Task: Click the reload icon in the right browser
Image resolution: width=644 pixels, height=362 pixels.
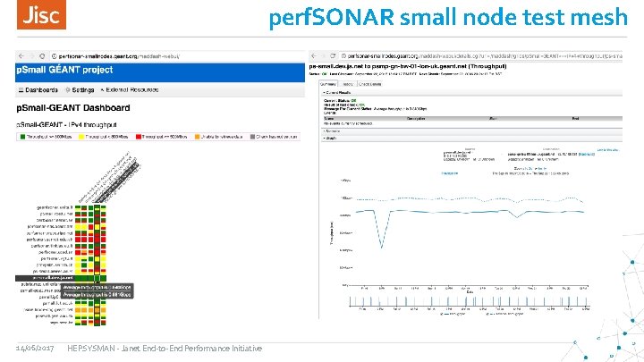Action: 333,55
